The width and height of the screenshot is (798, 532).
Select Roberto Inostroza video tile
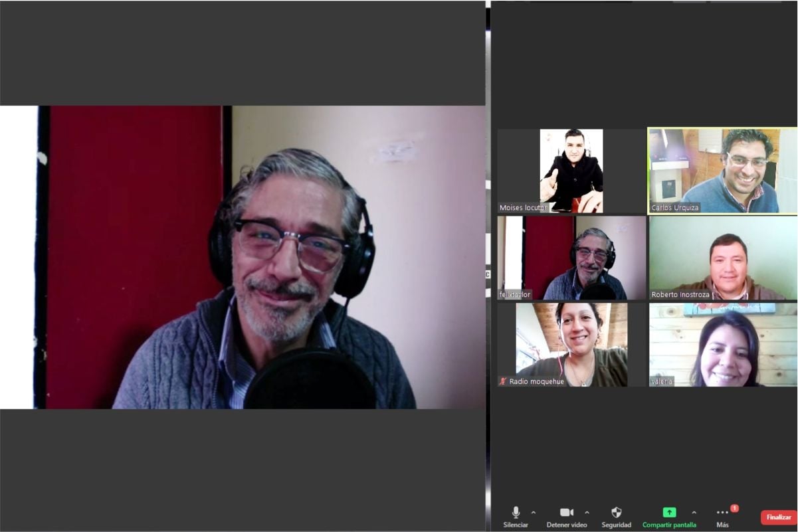723,258
